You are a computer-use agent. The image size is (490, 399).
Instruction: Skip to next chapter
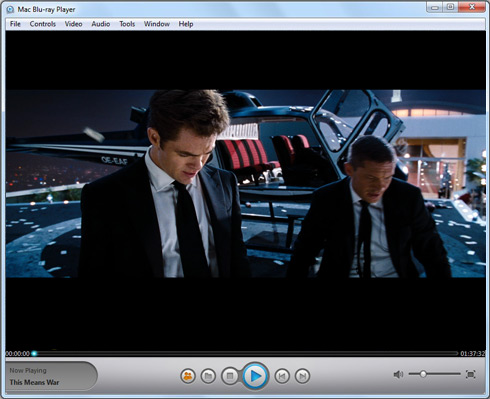(302, 376)
